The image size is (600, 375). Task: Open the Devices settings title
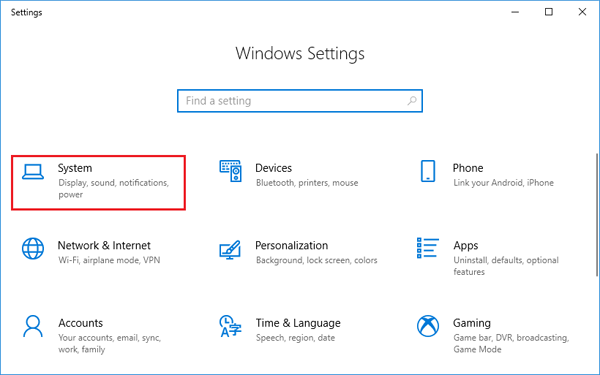[274, 168]
